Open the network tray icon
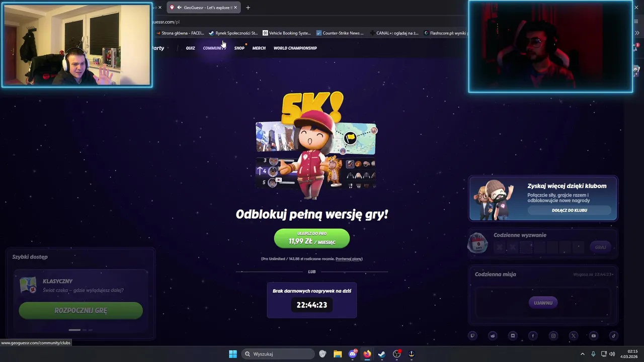The image size is (644, 362). [604, 354]
